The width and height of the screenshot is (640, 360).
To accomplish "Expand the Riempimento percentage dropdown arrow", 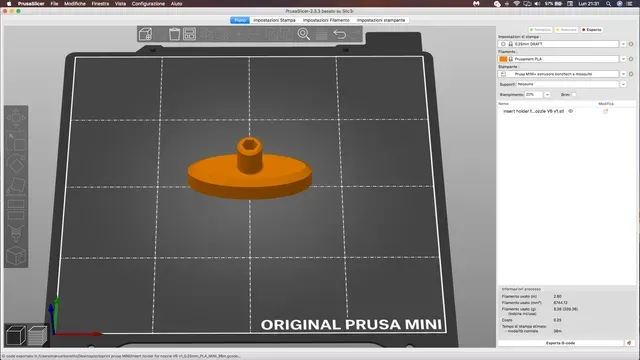I will point(547,95).
